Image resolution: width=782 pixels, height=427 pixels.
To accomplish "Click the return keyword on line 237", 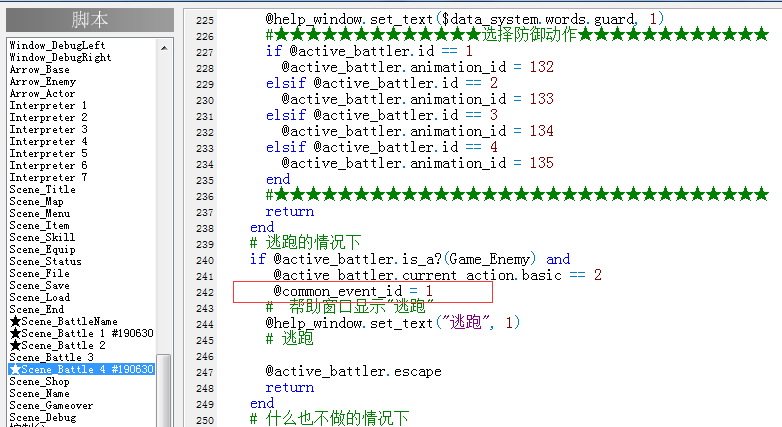I will point(290,212).
